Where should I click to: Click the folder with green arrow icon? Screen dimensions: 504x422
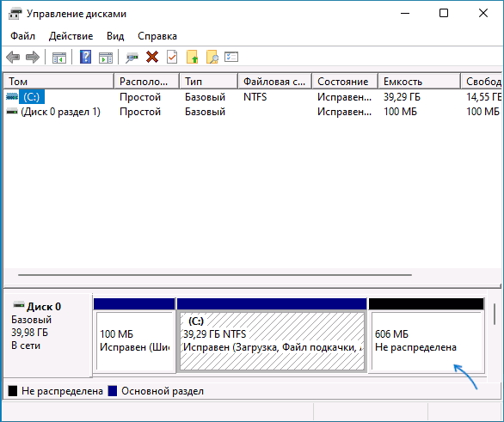192,58
